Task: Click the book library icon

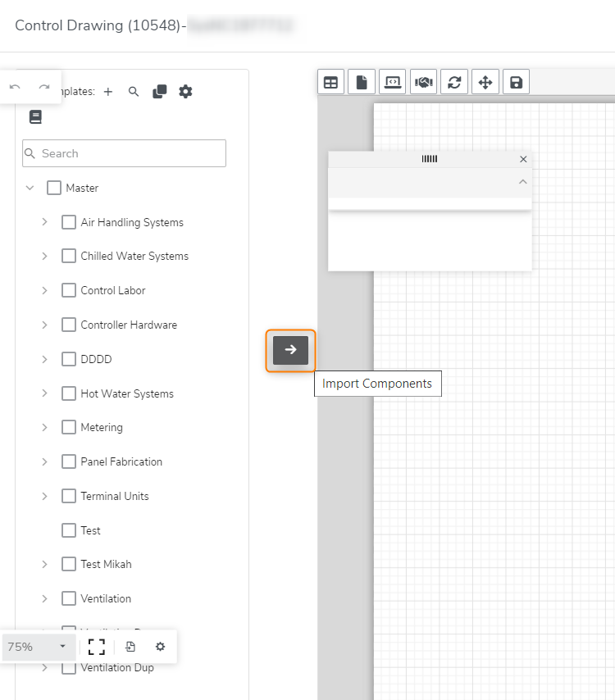Action: point(35,117)
